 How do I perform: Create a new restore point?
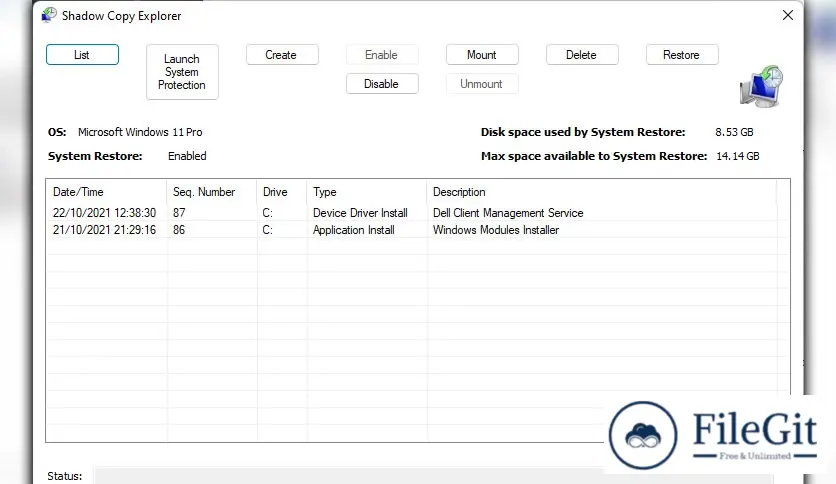coord(282,54)
